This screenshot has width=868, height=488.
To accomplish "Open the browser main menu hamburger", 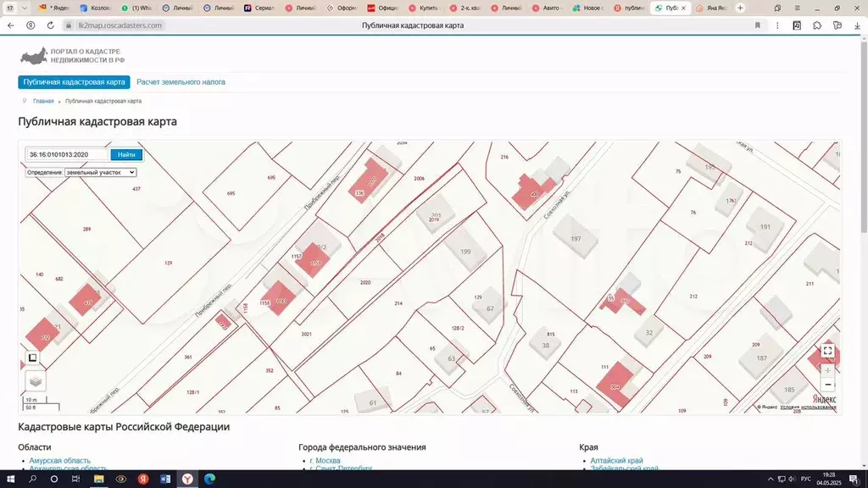I will pyautogui.click(x=797, y=8).
